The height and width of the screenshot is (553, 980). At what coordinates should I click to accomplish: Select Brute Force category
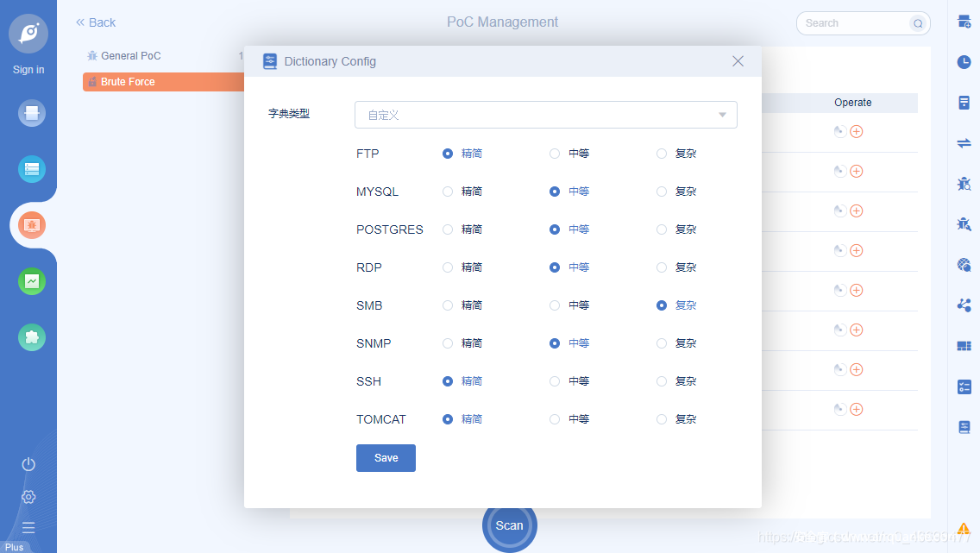(128, 82)
